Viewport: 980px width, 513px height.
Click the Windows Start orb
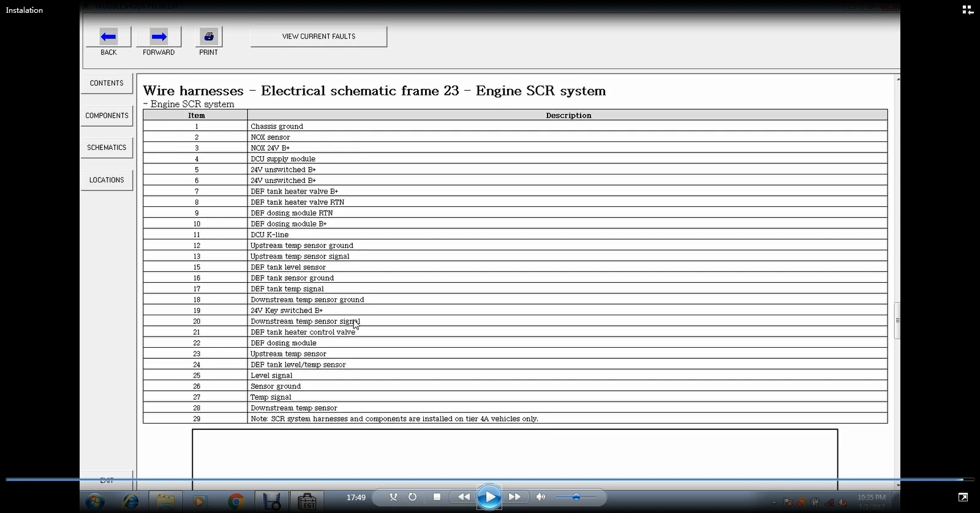(x=94, y=501)
